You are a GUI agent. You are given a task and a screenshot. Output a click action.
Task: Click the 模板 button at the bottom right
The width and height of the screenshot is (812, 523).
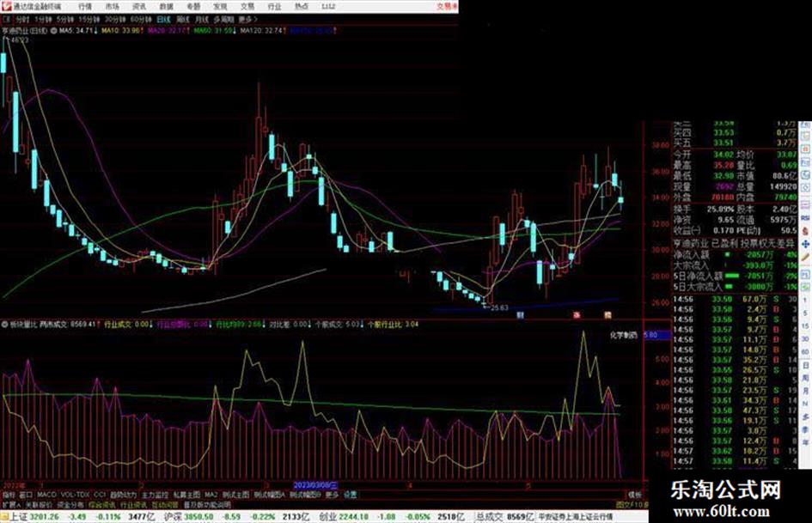[x=634, y=495]
